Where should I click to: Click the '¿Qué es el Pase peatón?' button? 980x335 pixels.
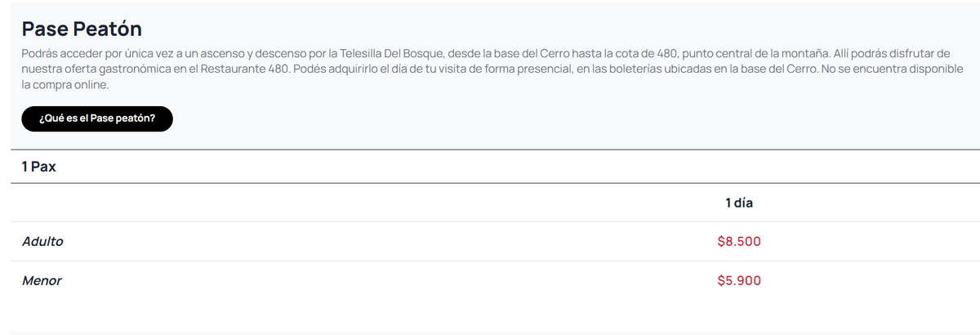pyautogui.click(x=97, y=119)
